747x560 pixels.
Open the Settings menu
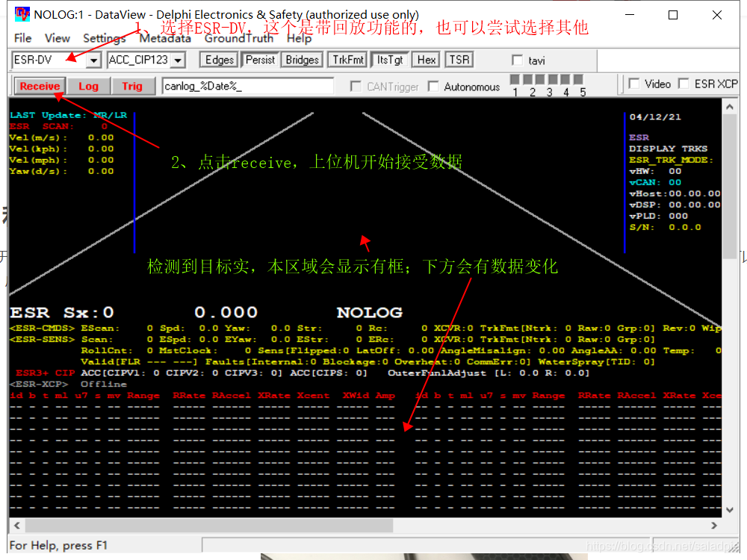[105, 38]
